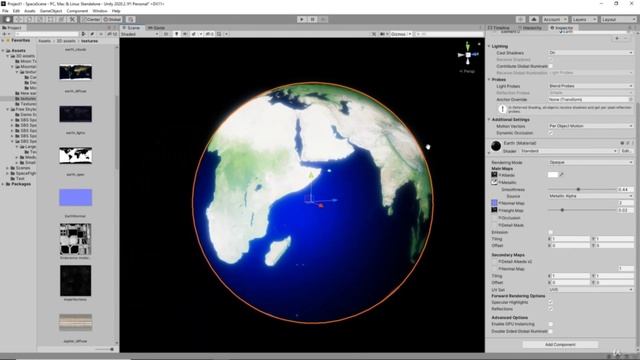Click the Smoothness slider
640x360 pixels.
click(582, 189)
